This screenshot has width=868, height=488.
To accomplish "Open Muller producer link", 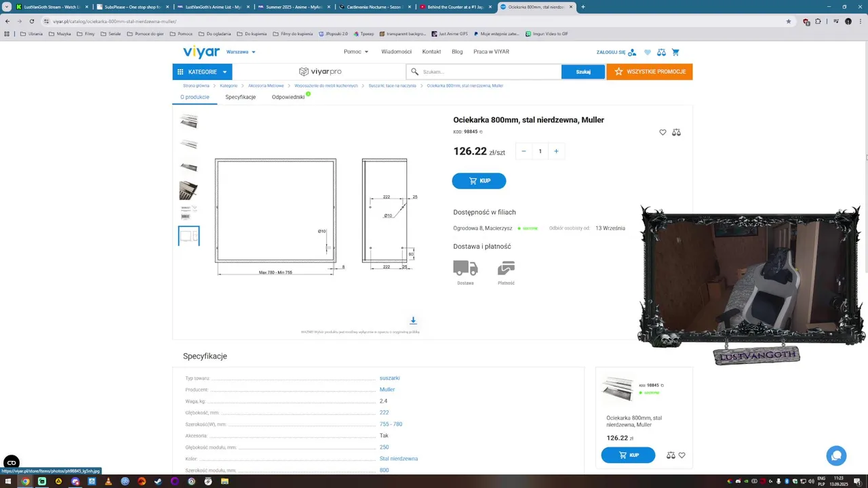I will point(387,390).
